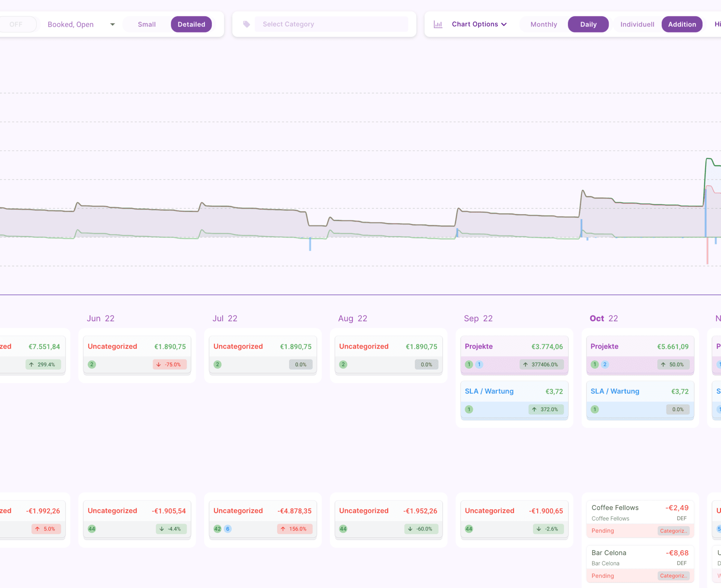Click the green badge 1 on Sep 22 SLA / Wartung

coord(469,410)
